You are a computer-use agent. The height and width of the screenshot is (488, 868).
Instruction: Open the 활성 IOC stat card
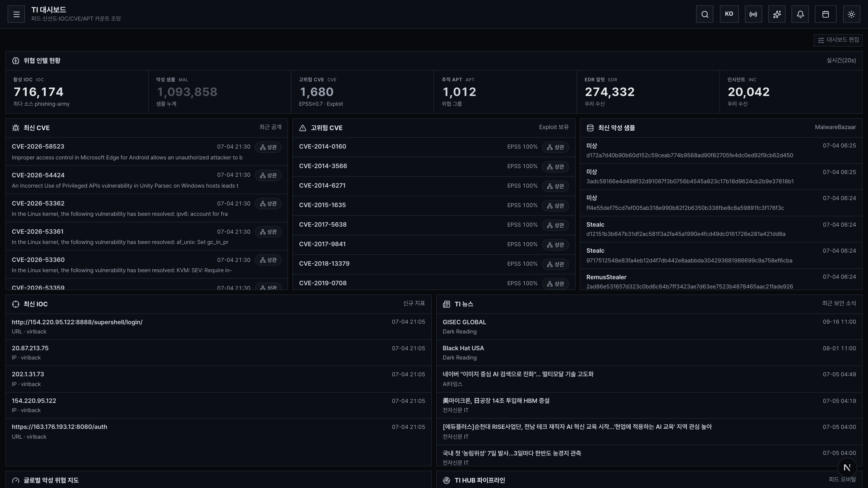click(77, 92)
